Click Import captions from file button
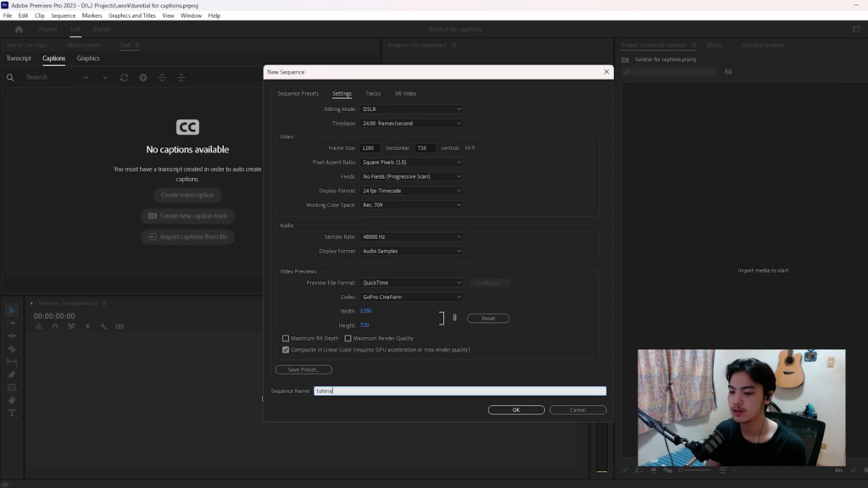 tap(187, 237)
